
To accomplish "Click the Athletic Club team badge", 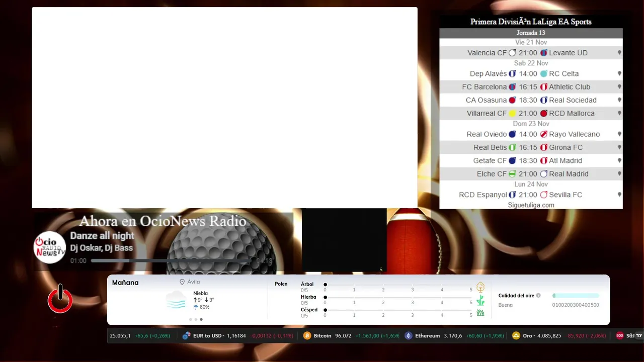I will coord(543,87).
